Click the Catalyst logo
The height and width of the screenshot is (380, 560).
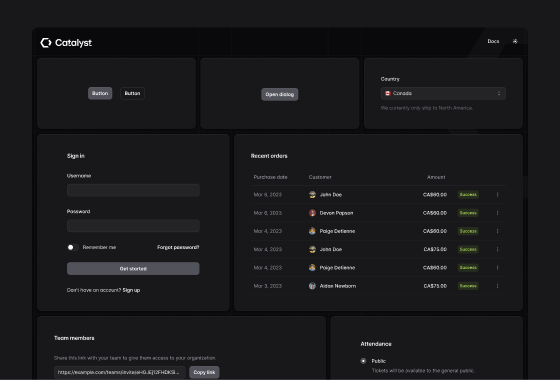click(x=66, y=43)
